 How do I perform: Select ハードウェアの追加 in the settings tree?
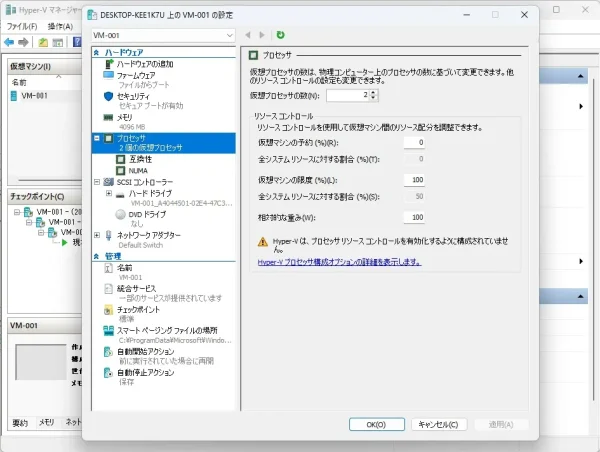tap(145, 64)
